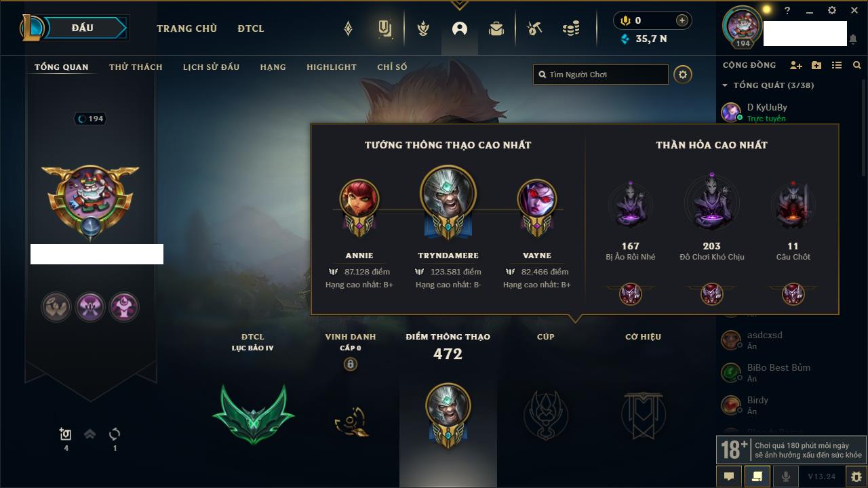The width and height of the screenshot is (868, 488).
Task: Open the Store coins stack icon
Action: [x=571, y=28]
